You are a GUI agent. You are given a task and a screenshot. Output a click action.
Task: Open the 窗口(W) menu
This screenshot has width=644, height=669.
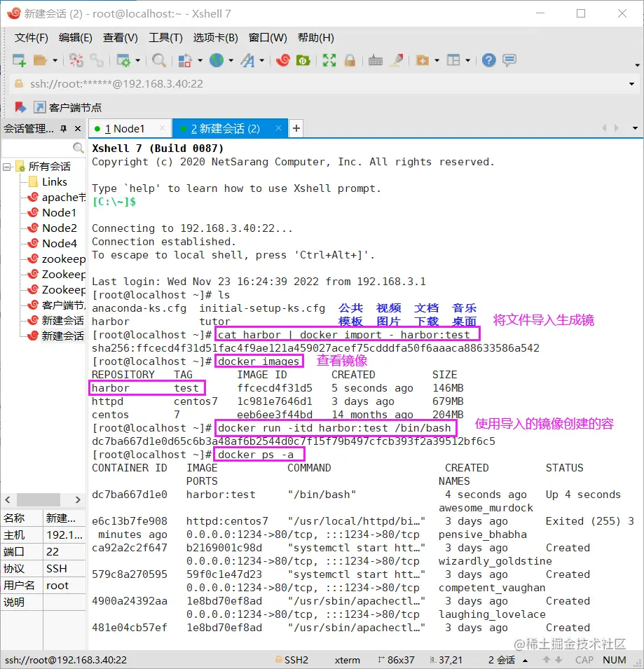(268, 38)
